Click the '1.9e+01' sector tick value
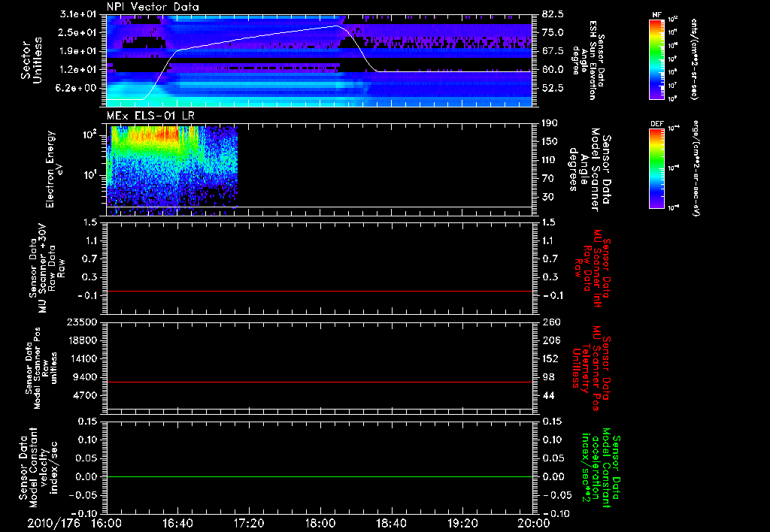770x532 pixels. pyautogui.click(x=78, y=51)
